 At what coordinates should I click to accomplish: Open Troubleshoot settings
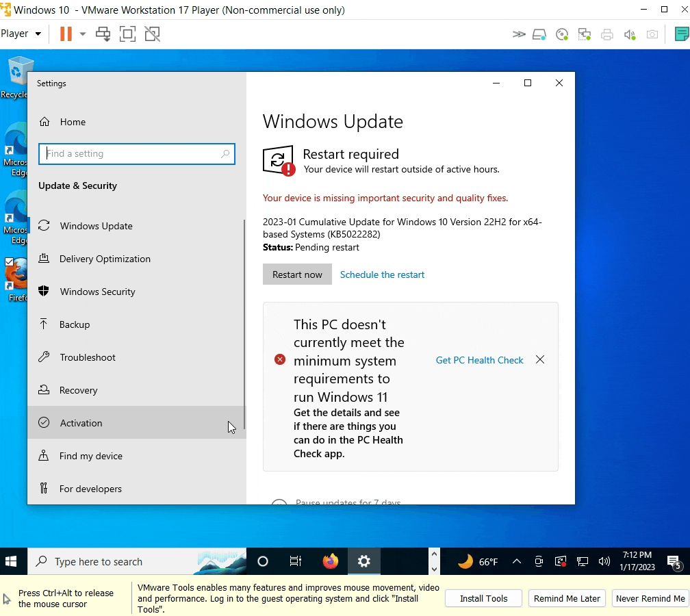point(137,357)
